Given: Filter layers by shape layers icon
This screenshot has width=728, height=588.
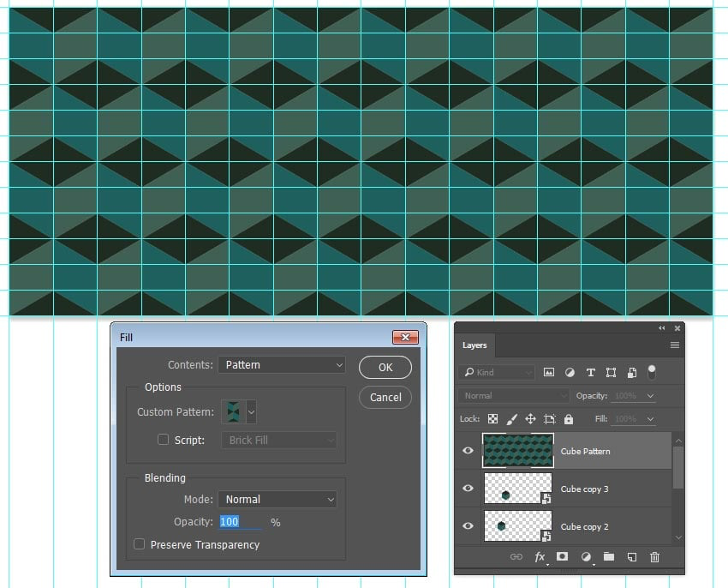Looking at the screenshot, I should point(611,372).
